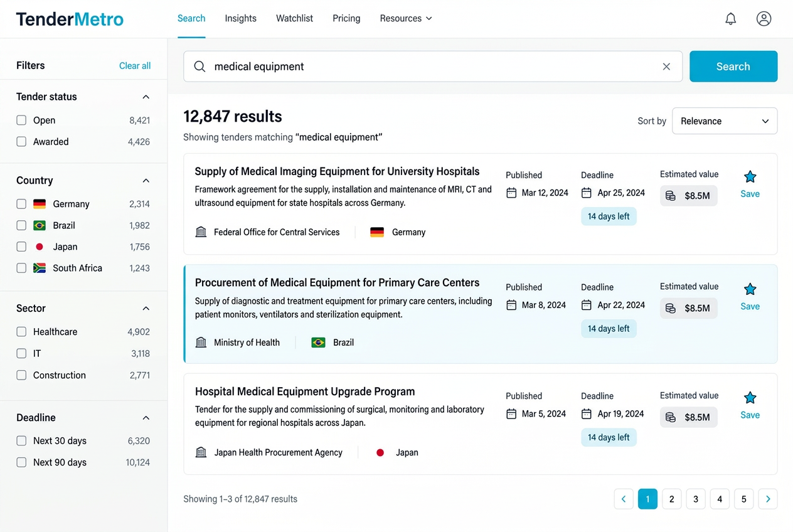The image size is (793, 532).
Task: Select the Construction sector checkbox
Action: point(21,375)
